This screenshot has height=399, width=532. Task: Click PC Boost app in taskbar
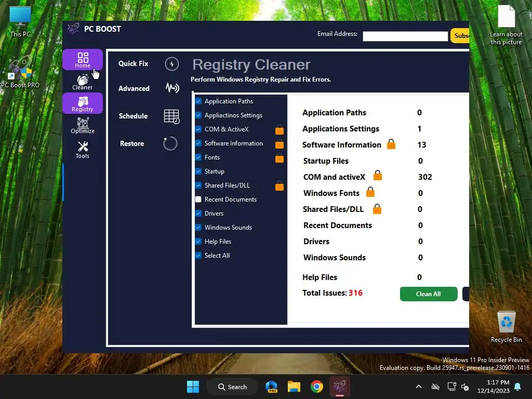pyautogui.click(x=340, y=387)
